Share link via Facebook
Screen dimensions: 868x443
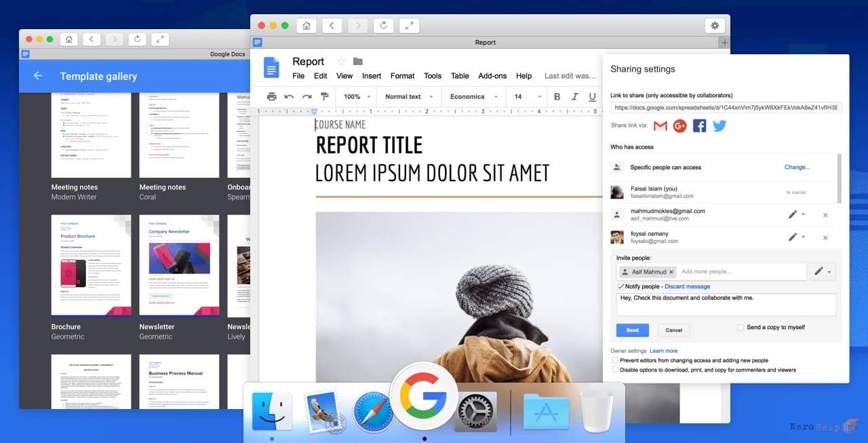700,126
